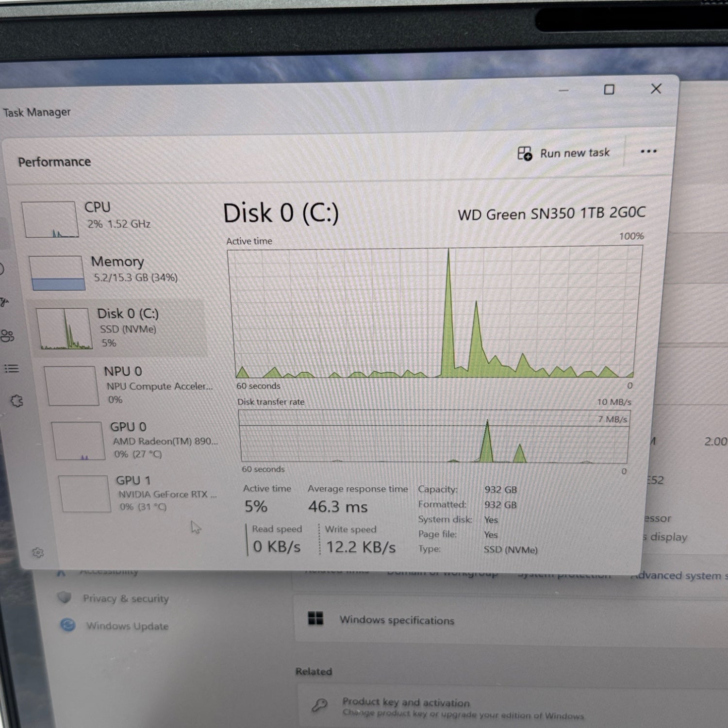The image size is (728, 728).
Task: Click the NPU 0 mini graph thumbnail
Action: (x=71, y=385)
